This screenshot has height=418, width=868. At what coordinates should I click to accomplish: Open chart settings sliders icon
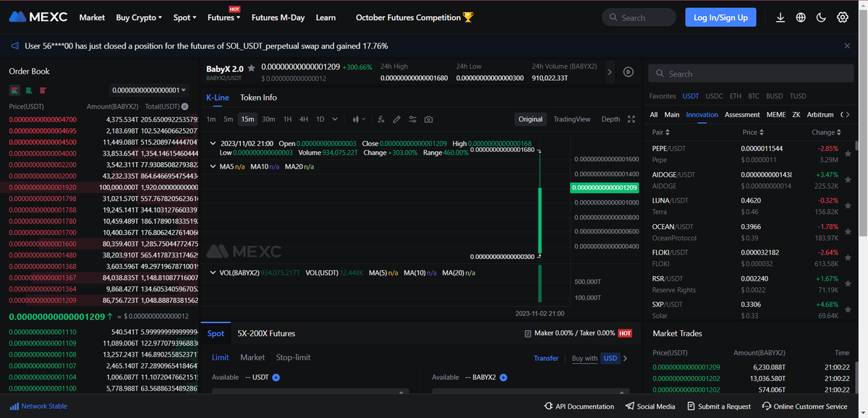pyautogui.click(x=412, y=119)
